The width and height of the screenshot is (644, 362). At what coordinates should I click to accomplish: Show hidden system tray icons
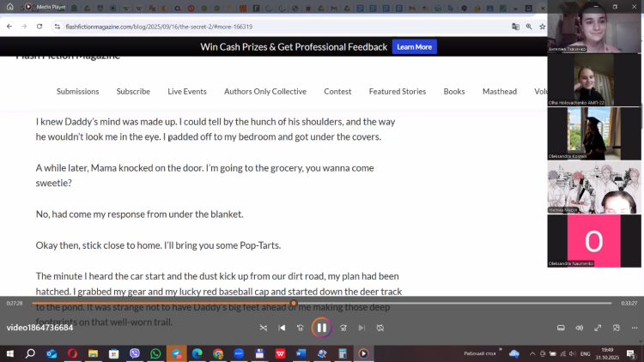[x=532, y=353]
